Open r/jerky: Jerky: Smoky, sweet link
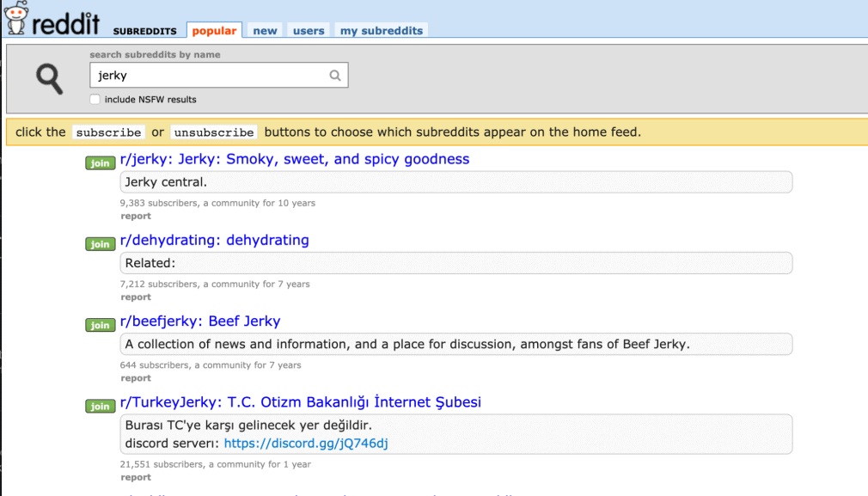This screenshot has height=496, width=868. tap(295, 159)
